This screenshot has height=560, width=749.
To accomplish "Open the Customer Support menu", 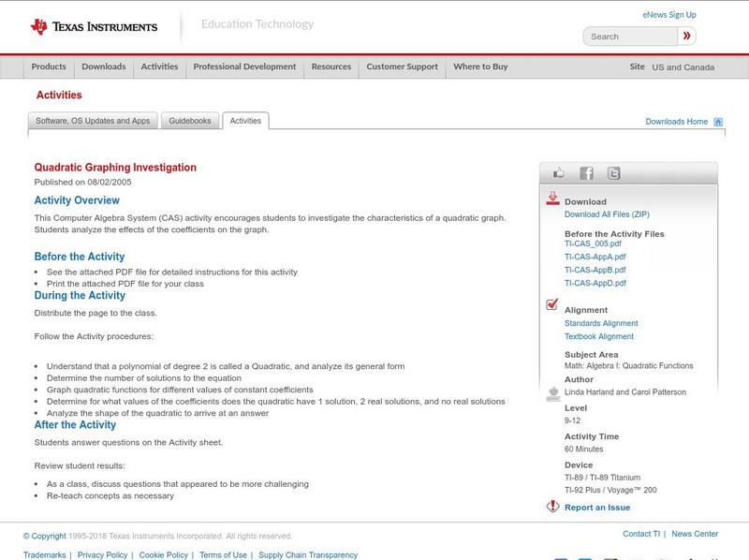I will pos(403,66).
